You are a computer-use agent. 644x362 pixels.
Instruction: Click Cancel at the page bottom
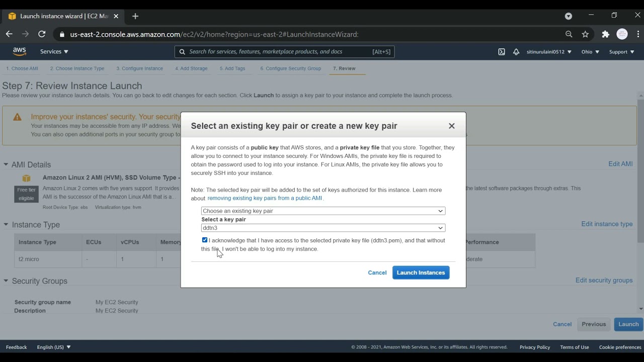562,324
